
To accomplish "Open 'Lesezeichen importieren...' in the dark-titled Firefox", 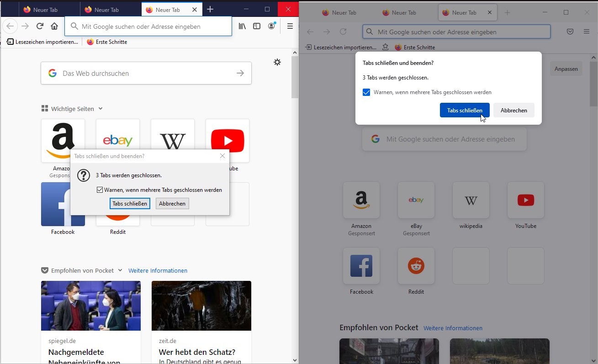I will (x=42, y=42).
